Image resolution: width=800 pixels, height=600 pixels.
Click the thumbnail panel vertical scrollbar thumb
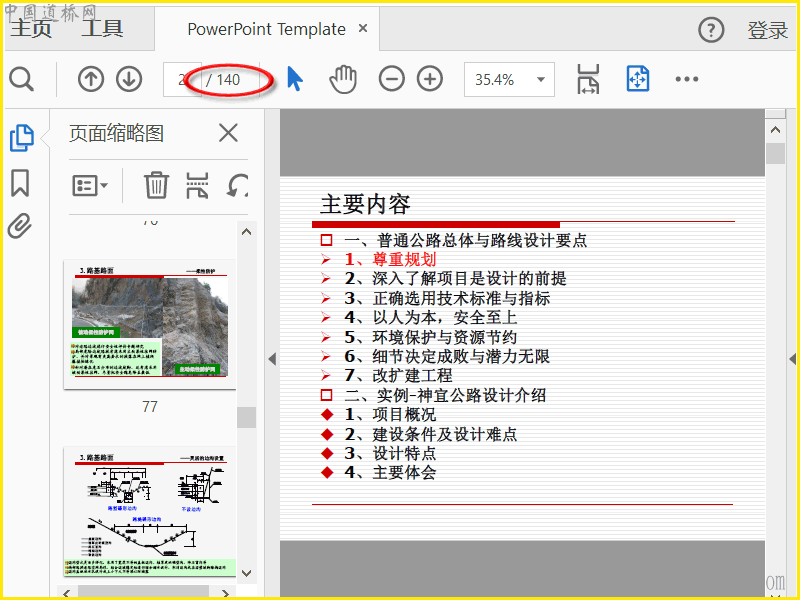(x=246, y=417)
